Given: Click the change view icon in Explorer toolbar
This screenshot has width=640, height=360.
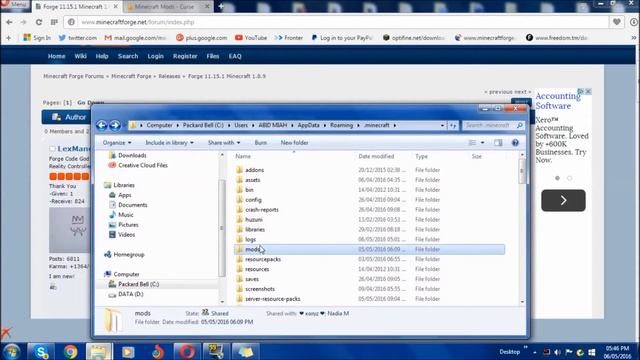Looking at the screenshot, I should tap(472, 142).
